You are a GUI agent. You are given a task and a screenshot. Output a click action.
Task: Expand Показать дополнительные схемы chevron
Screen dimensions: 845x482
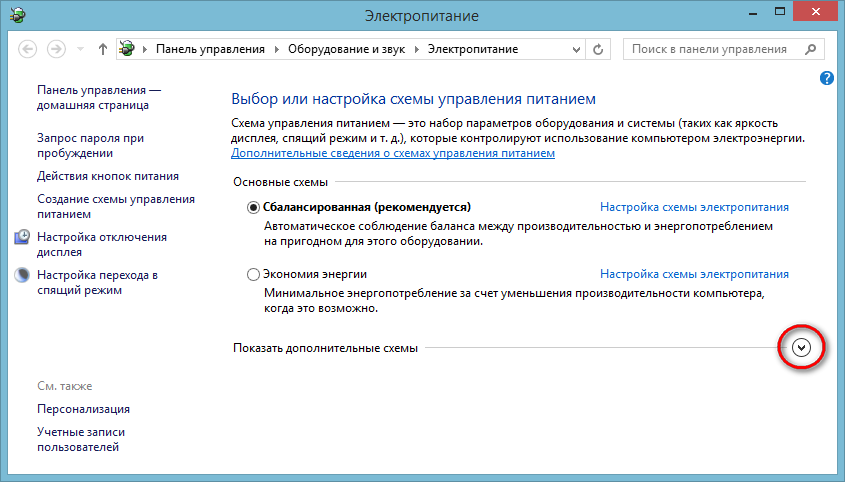tap(801, 348)
